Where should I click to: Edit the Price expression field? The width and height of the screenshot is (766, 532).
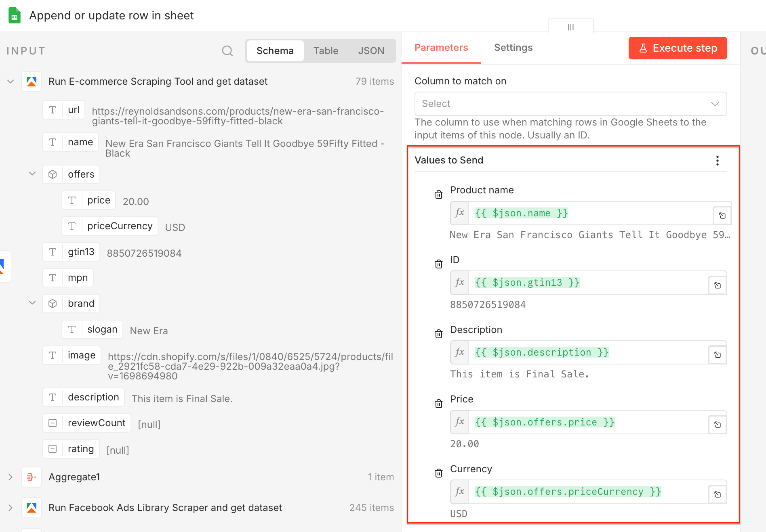click(x=588, y=422)
